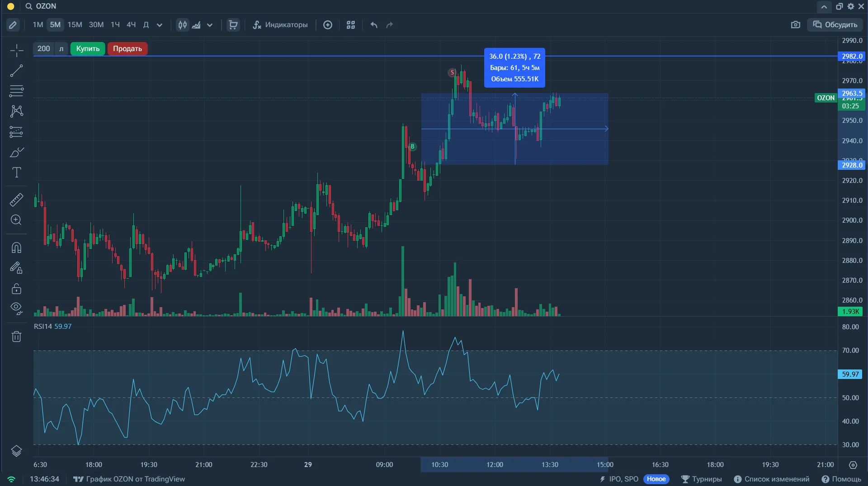The image size is (868, 486).
Task: Click the measurement info box '36.0 (1.23%)'
Action: pyautogui.click(x=515, y=68)
